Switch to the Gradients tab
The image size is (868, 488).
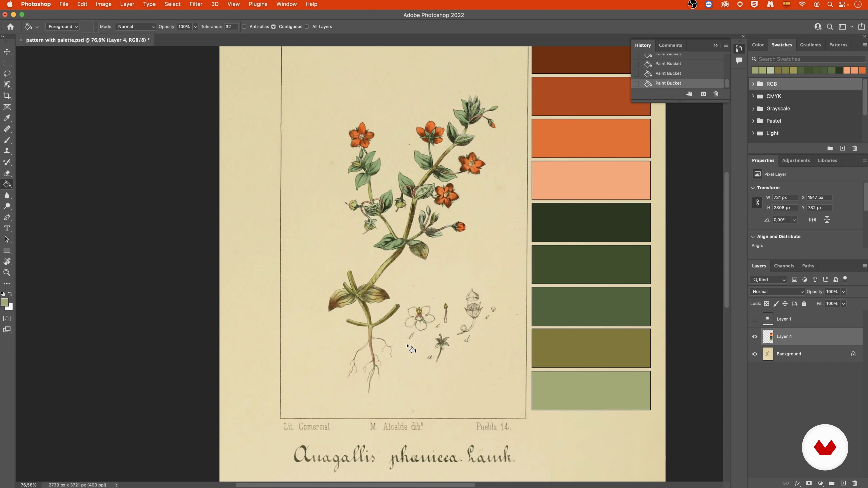tap(810, 45)
